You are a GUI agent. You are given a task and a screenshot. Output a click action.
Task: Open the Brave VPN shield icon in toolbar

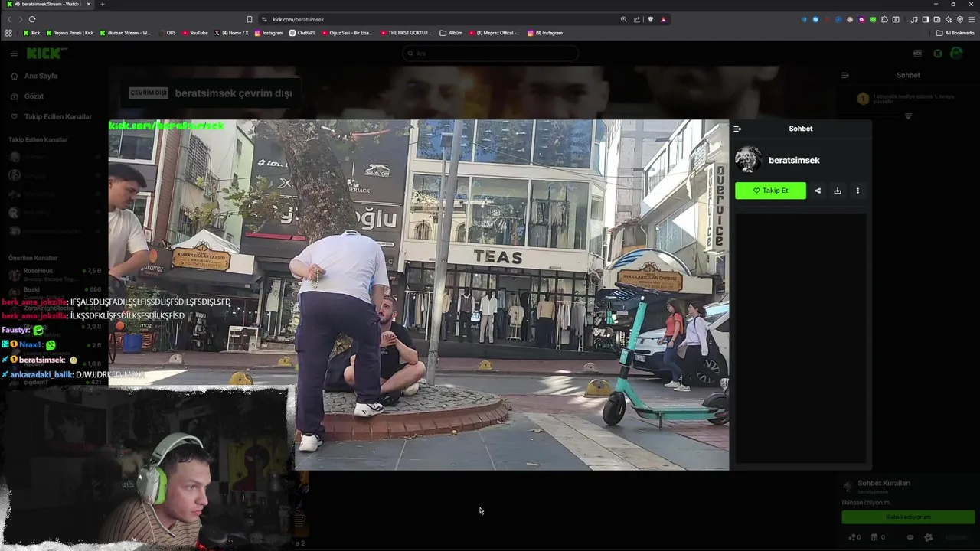tap(960, 19)
